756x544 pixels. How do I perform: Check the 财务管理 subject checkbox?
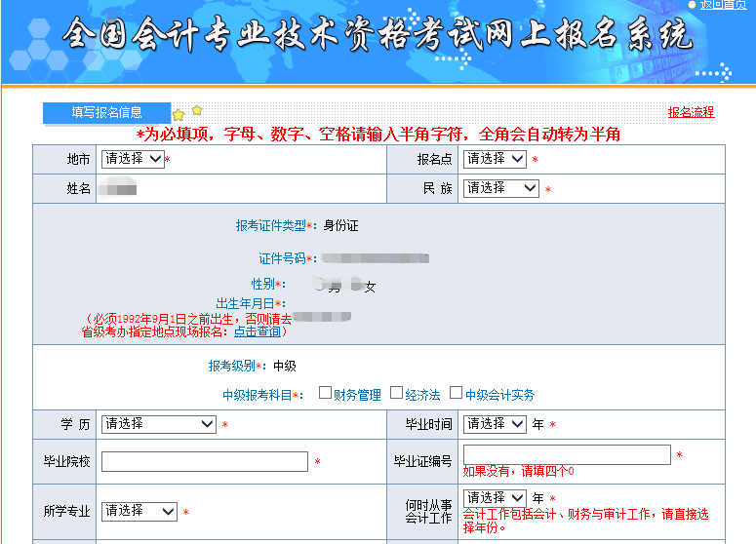coord(325,393)
